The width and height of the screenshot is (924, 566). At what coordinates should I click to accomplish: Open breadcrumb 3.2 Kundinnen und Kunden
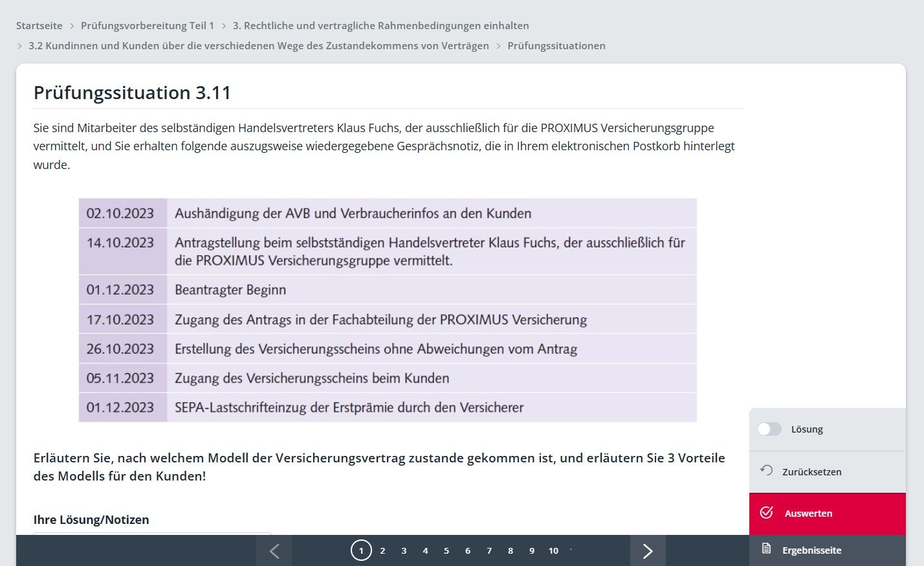point(259,46)
